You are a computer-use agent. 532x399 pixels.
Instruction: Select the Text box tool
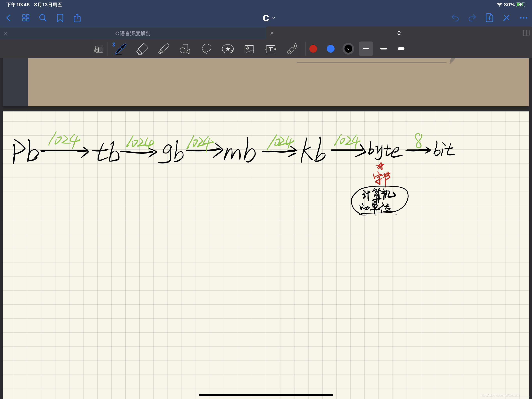(270, 49)
